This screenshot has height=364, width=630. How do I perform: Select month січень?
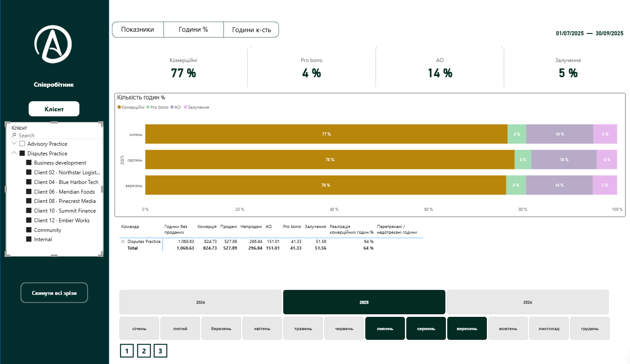pyautogui.click(x=139, y=328)
